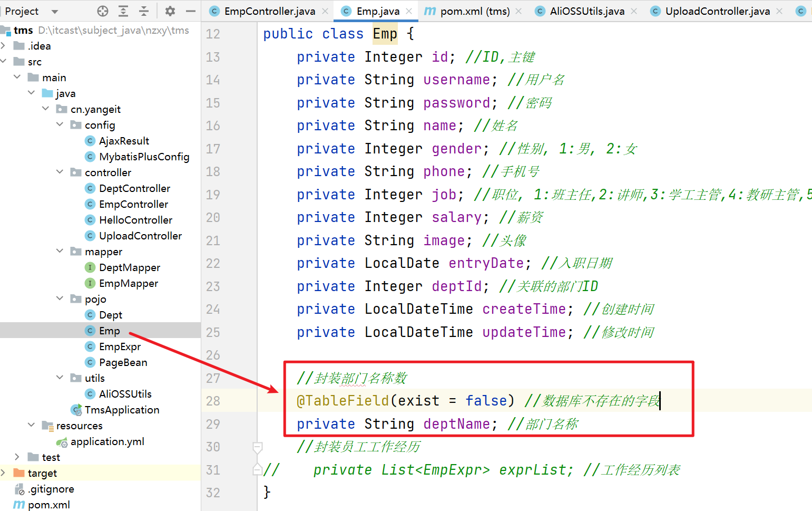Click the application.yml config file icon

click(62, 442)
